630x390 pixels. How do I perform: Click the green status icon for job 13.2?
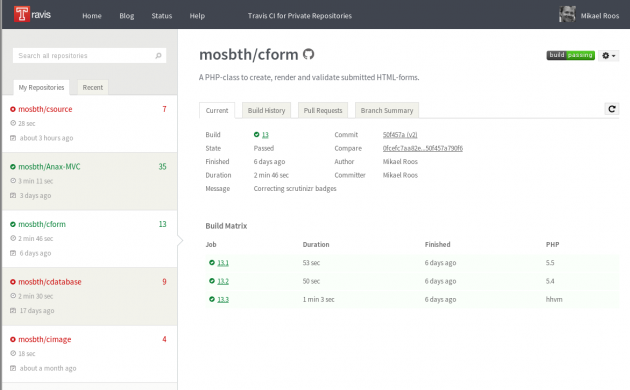point(212,281)
